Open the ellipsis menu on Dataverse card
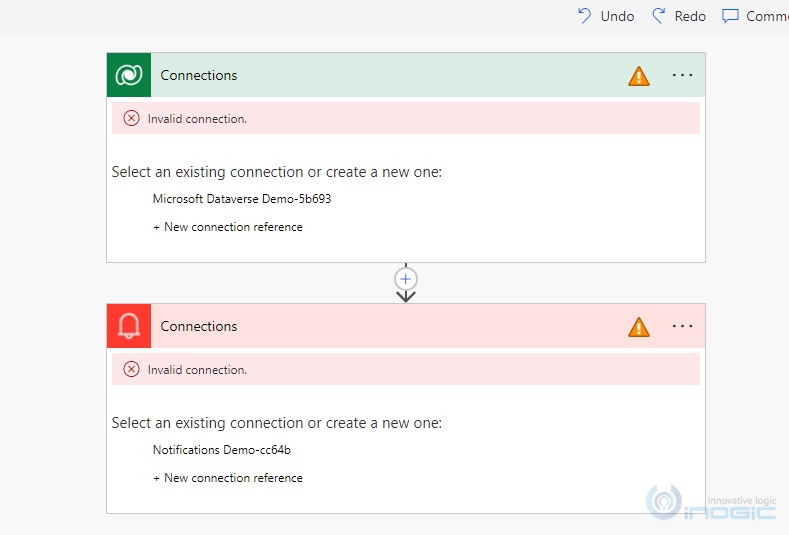 (x=682, y=75)
